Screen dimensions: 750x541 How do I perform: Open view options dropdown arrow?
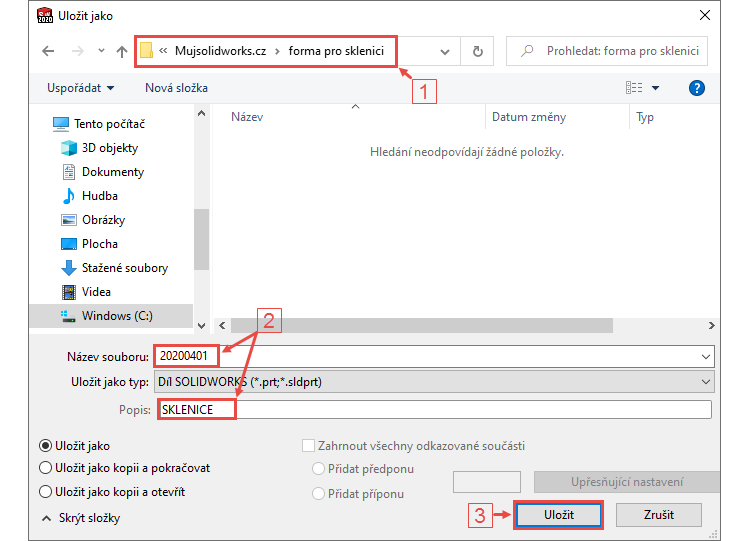pos(655,88)
